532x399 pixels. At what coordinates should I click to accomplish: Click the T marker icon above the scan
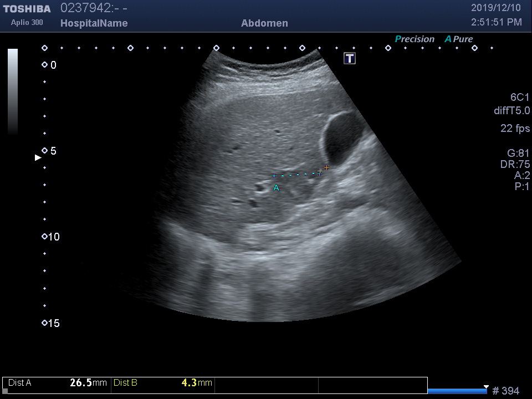[350, 58]
